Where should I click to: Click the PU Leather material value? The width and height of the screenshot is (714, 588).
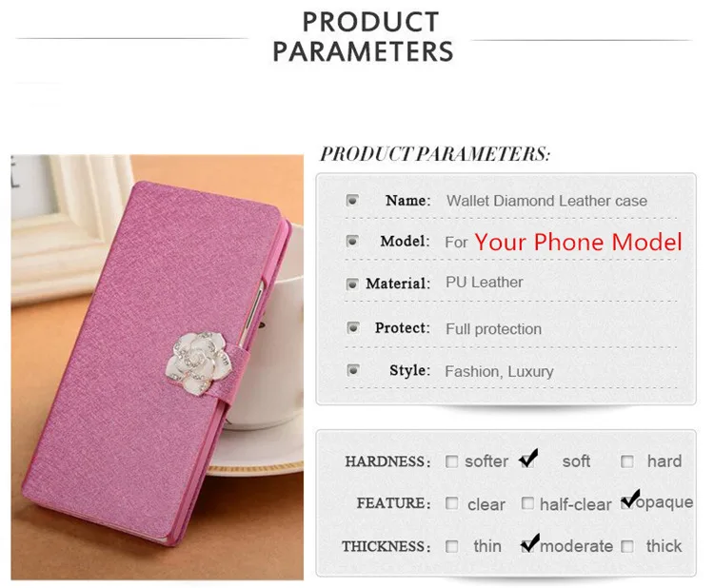(x=484, y=283)
